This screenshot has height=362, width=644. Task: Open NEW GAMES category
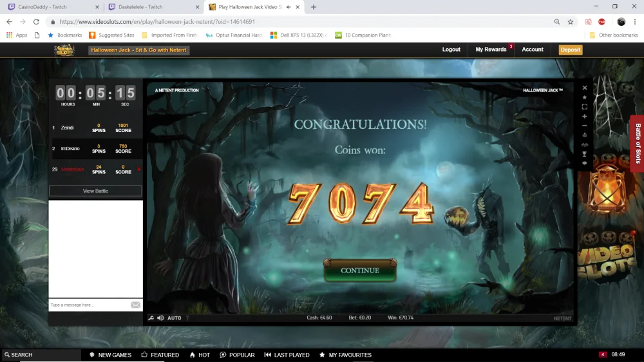111,355
